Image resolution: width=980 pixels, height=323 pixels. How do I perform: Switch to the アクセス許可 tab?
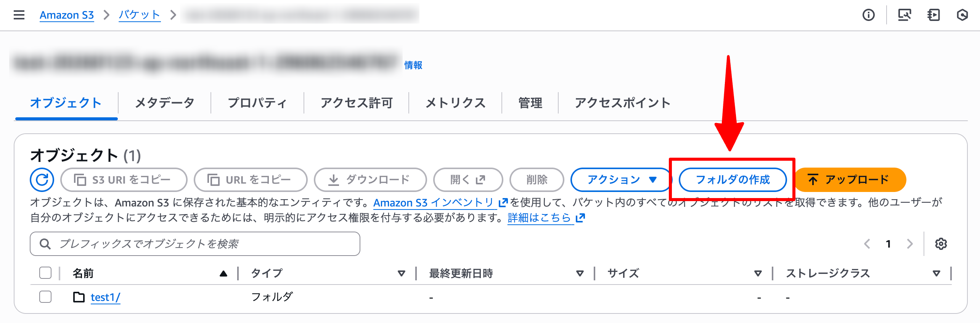pos(357,103)
